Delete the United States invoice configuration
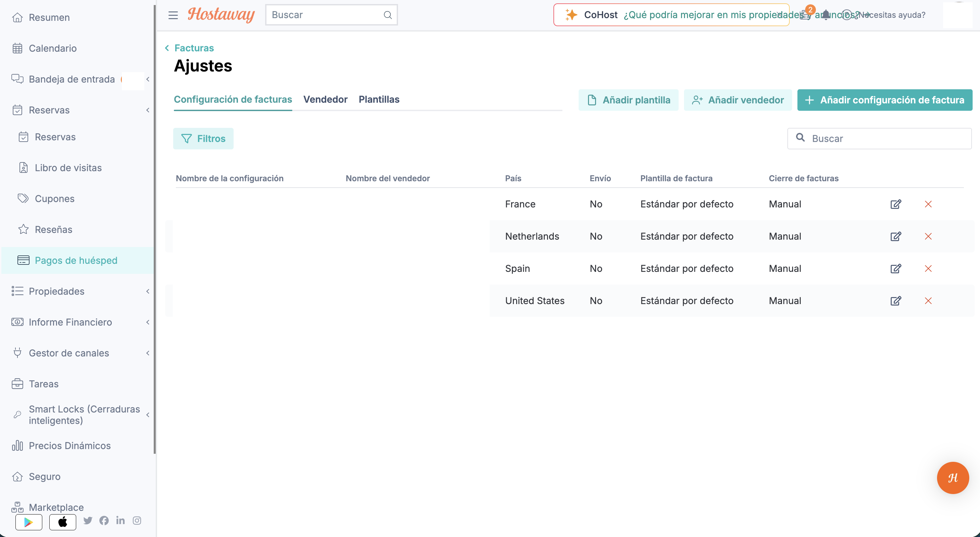This screenshot has height=537, width=980. [x=928, y=301]
